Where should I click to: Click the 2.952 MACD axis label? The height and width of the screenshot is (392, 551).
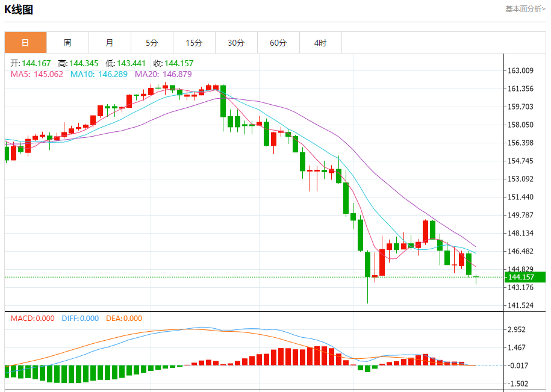(517, 329)
